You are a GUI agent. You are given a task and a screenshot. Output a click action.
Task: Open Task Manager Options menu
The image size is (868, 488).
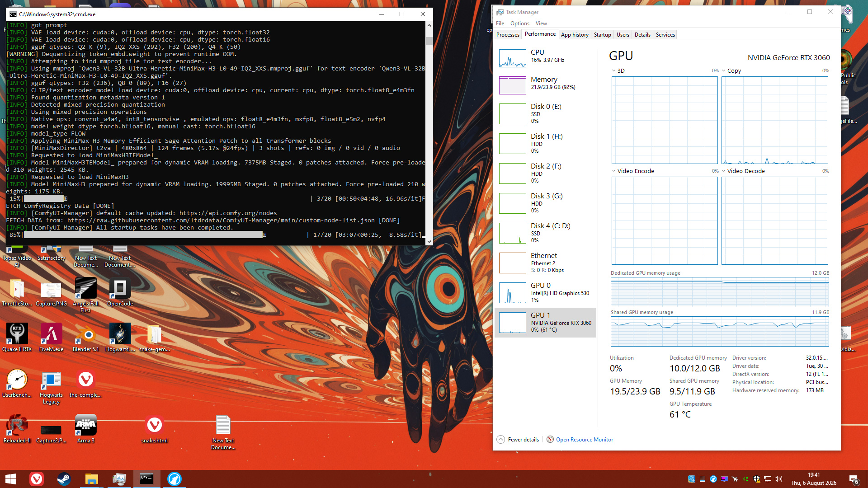click(x=520, y=23)
